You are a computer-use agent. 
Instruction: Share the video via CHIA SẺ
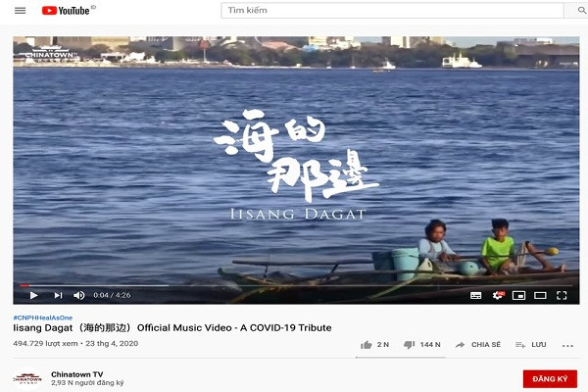click(478, 344)
